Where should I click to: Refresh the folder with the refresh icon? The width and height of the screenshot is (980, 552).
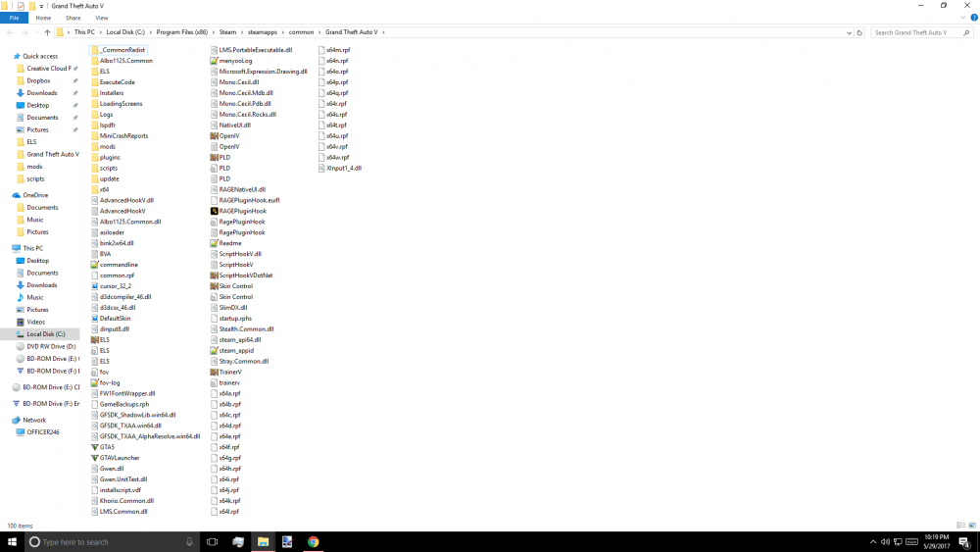[859, 32]
